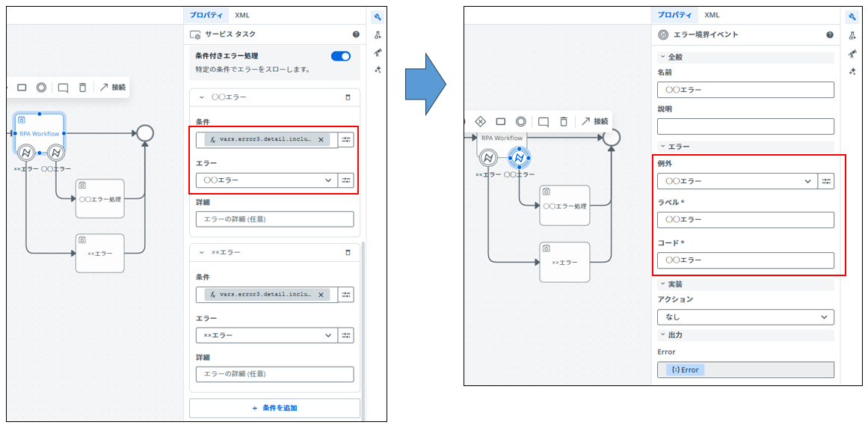Click the help icon next to エラー境界イベント
The width and height of the screenshot is (868, 428).
coord(829,35)
